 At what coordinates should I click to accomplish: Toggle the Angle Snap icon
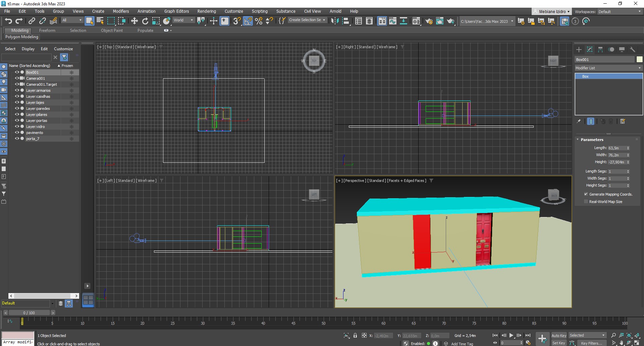coord(248,21)
